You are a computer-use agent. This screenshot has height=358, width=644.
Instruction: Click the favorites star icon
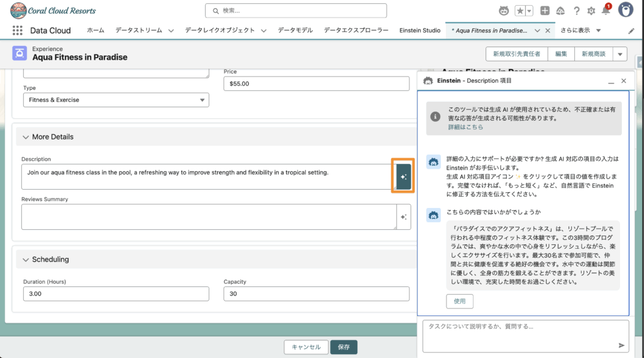[520, 11]
